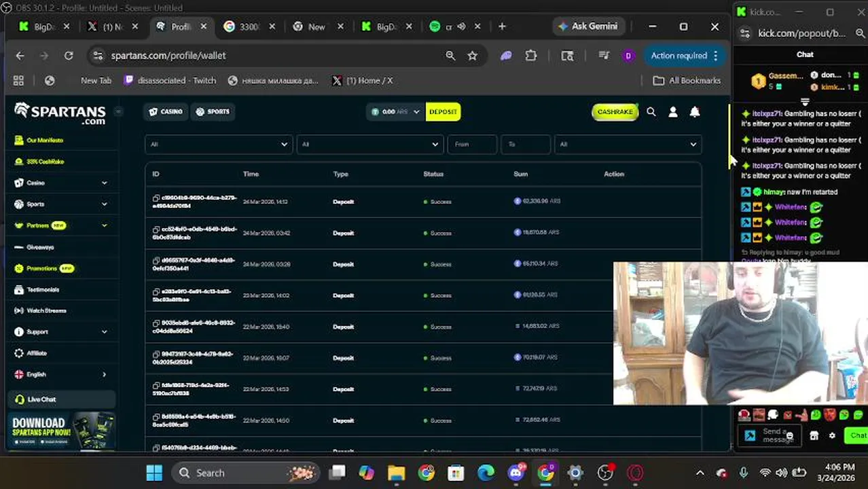The image size is (868, 489).
Task: Reload the Spartans wallet page
Action: [x=69, y=56]
